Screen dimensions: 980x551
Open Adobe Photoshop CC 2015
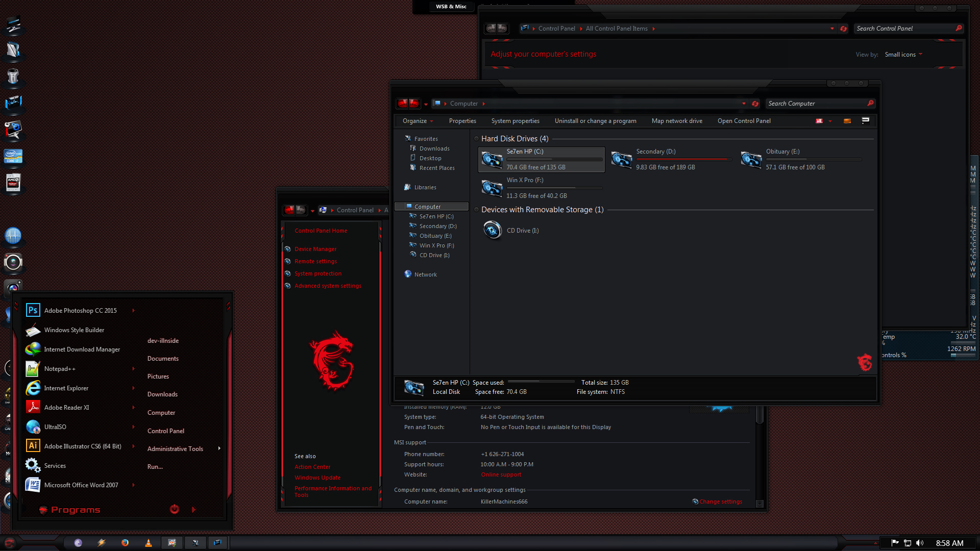(80, 310)
